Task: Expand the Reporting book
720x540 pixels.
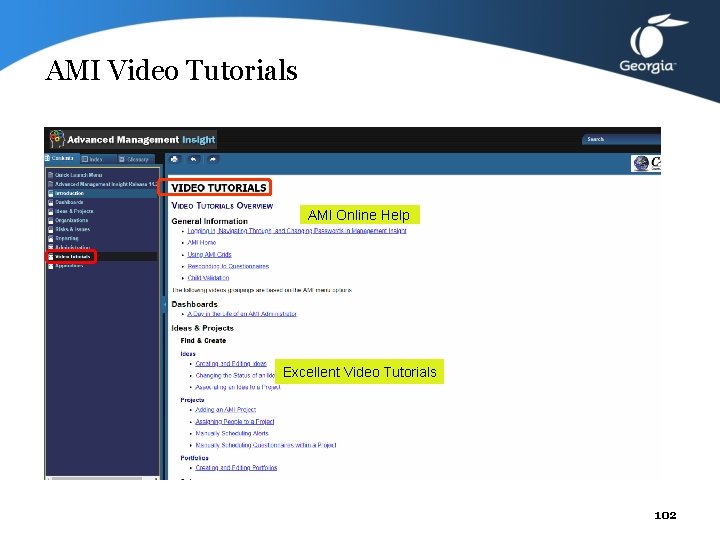Action: (x=67, y=238)
